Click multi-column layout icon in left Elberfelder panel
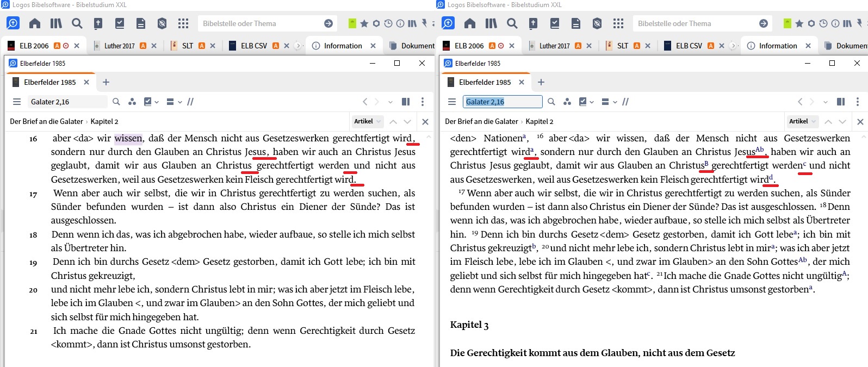Screen dimensions: 868x367 point(406,102)
